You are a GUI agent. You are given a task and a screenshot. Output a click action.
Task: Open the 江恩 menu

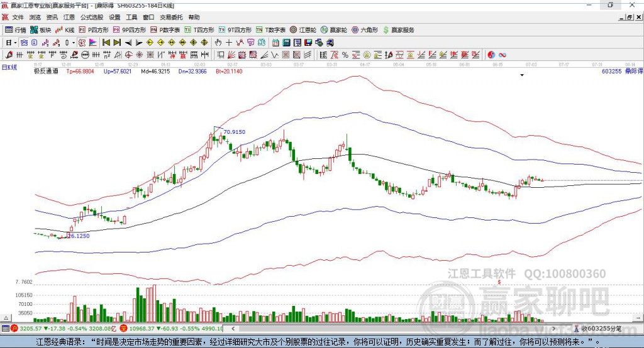69,17
